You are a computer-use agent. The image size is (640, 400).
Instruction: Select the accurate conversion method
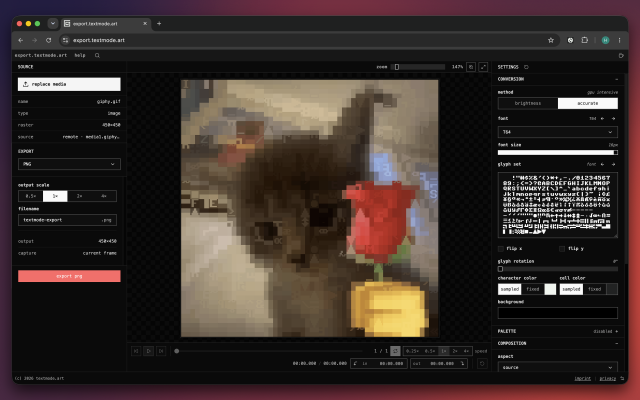588,103
